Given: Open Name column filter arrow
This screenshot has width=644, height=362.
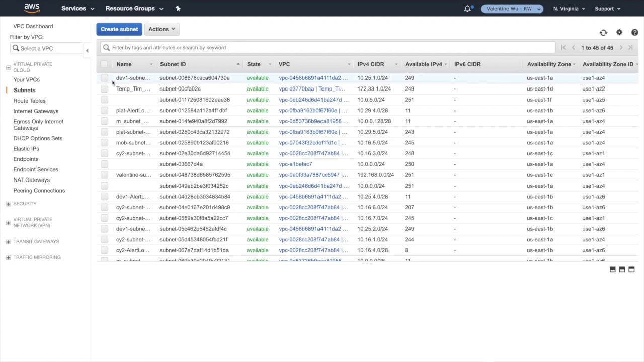Looking at the screenshot, I should 151,64.
